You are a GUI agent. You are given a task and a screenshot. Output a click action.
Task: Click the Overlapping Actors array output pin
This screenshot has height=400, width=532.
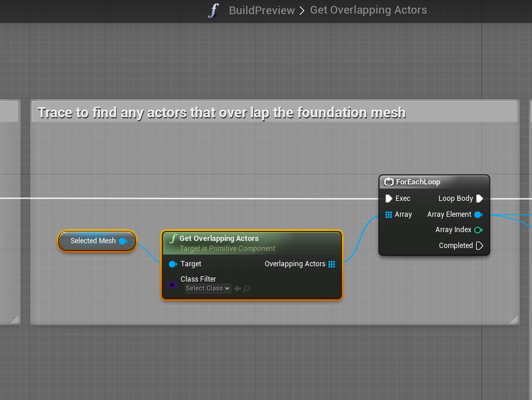[x=332, y=264]
